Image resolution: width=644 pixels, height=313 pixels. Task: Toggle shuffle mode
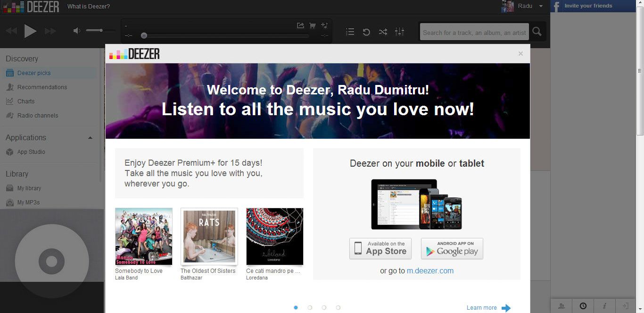click(383, 32)
